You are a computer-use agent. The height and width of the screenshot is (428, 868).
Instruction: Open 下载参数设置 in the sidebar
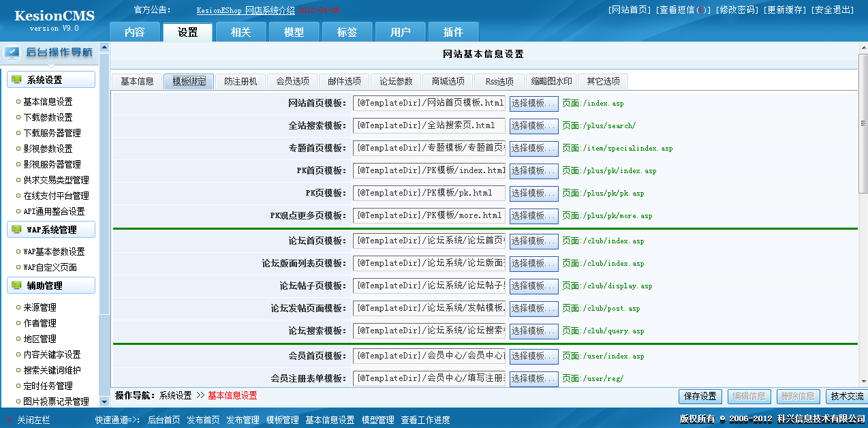tap(48, 118)
